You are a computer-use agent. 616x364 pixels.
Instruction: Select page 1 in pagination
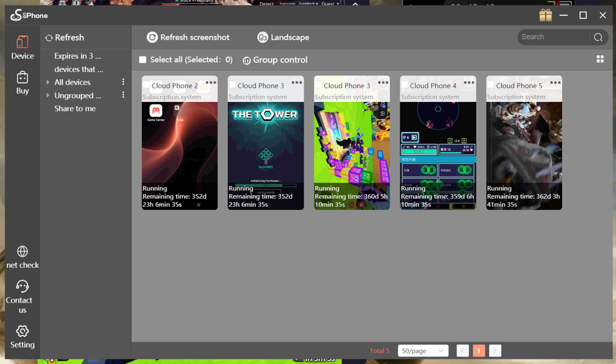click(x=479, y=351)
